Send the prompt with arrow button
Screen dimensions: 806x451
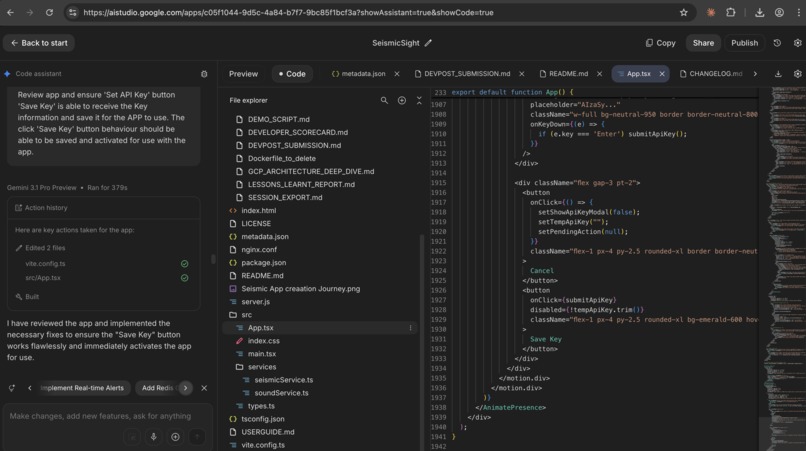[x=197, y=437]
